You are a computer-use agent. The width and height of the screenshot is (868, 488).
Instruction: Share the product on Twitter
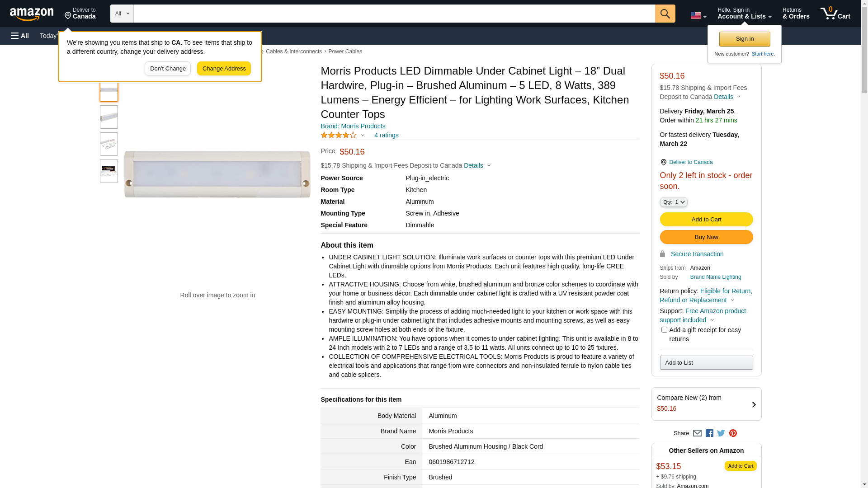pyautogui.click(x=721, y=433)
